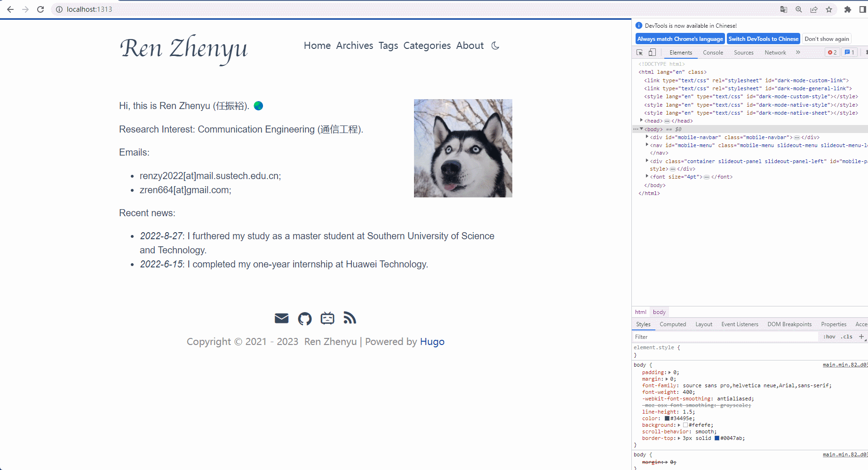Click Switch DevTools to Chinese button
This screenshot has width=868, height=470.
[764, 39]
